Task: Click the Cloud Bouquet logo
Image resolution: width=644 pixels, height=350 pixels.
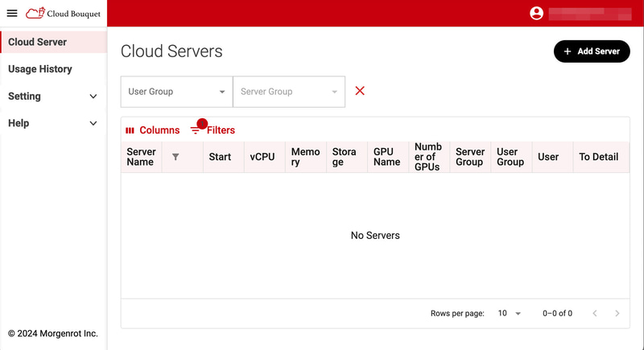Action: coord(63,13)
